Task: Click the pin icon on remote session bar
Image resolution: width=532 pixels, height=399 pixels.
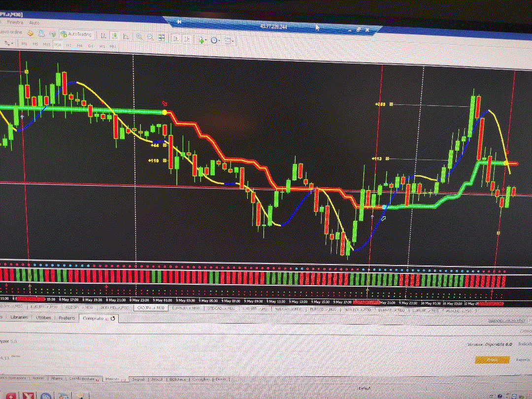Action: 179,22
